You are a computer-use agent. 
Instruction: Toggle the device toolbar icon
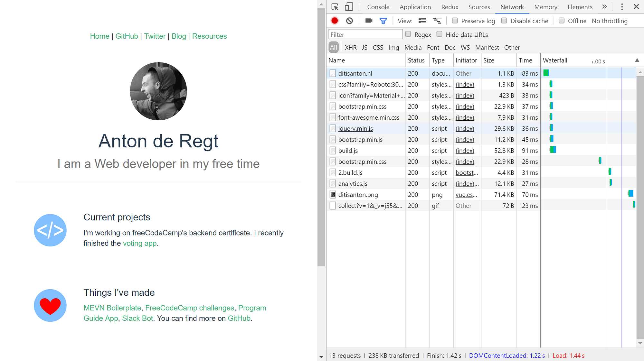point(349,7)
